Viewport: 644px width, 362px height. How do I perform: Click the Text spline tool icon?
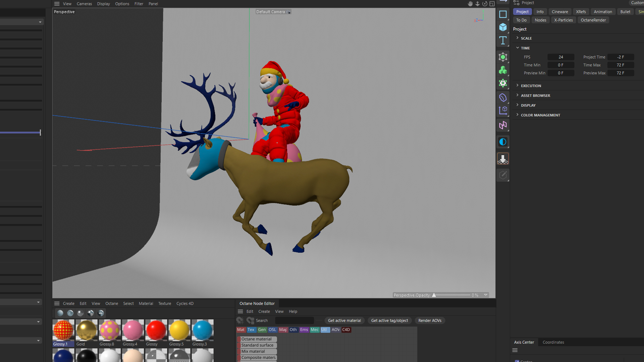502,41
